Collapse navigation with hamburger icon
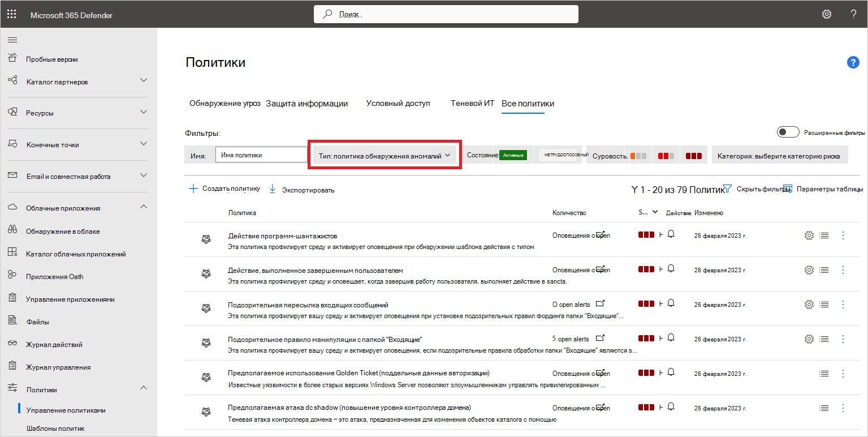The image size is (868, 437). point(12,40)
